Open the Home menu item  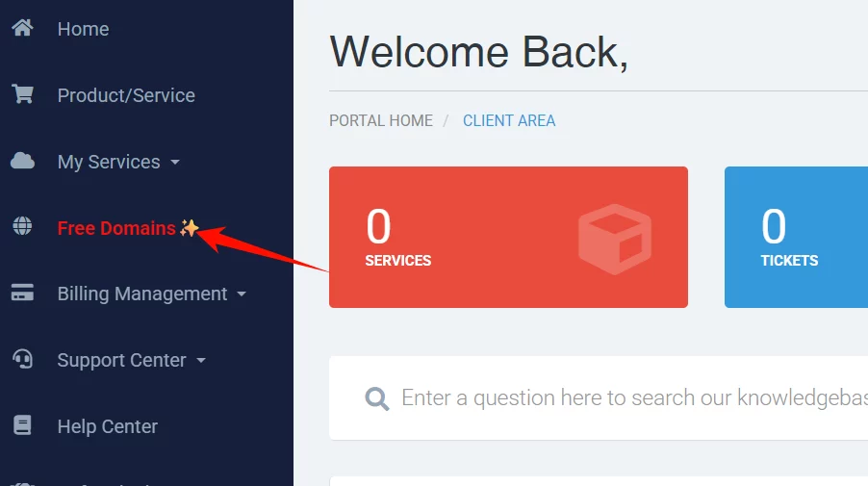(x=83, y=29)
